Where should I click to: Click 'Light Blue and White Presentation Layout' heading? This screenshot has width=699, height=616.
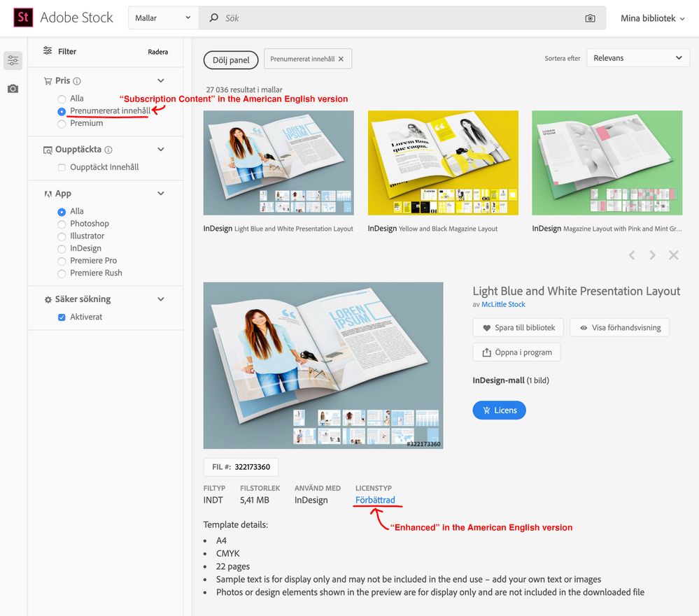tap(577, 291)
